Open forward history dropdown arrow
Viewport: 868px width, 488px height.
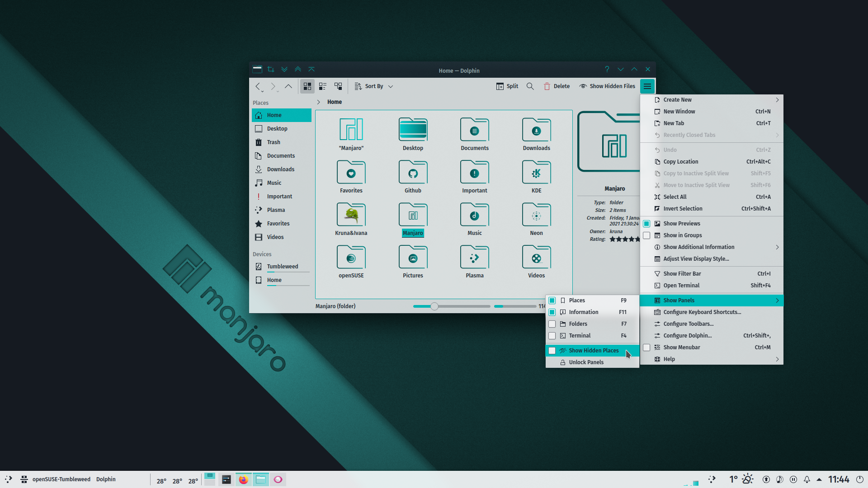278,91
